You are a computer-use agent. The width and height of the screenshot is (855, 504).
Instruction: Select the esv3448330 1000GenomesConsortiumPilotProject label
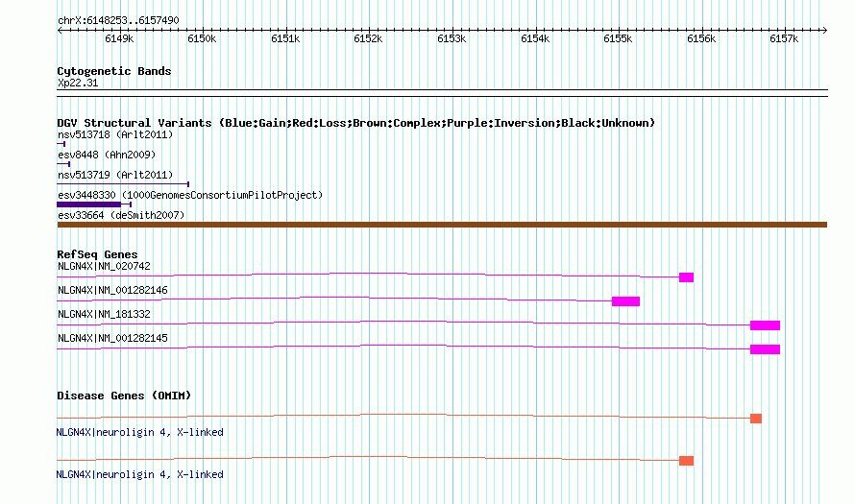tap(190, 195)
